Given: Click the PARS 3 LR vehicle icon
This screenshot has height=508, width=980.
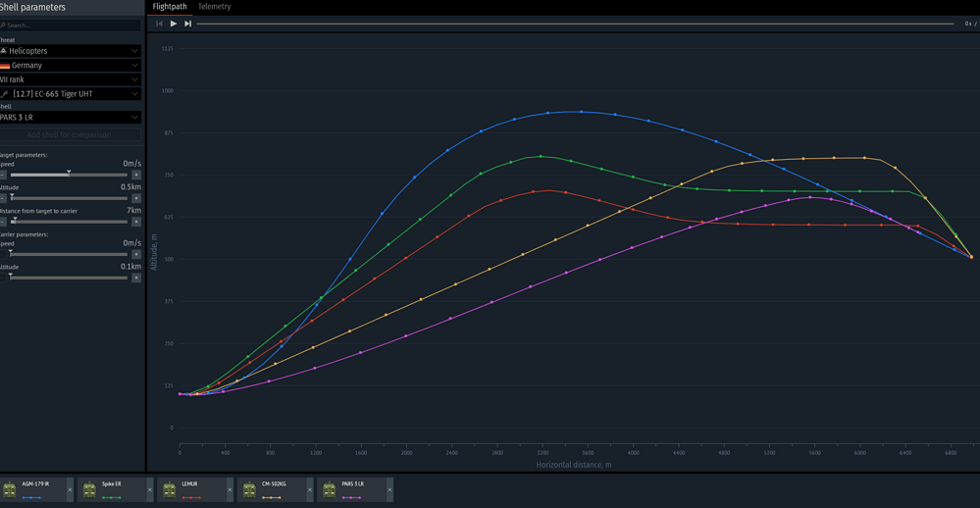Looking at the screenshot, I should point(330,490).
